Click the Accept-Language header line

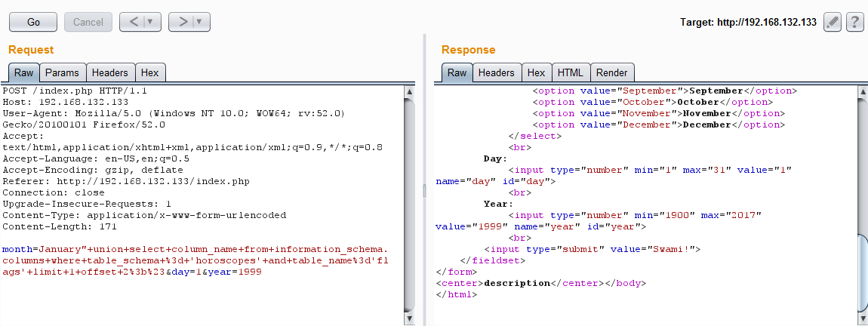point(96,158)
